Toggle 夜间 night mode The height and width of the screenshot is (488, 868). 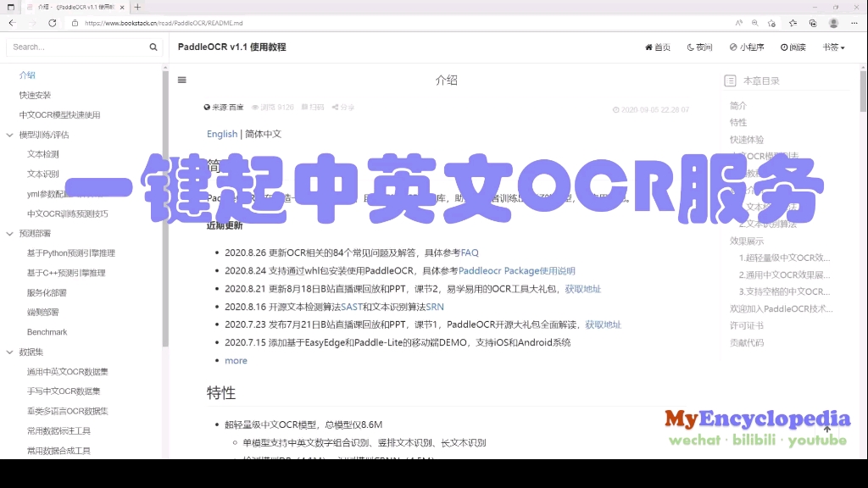(699, 47)
